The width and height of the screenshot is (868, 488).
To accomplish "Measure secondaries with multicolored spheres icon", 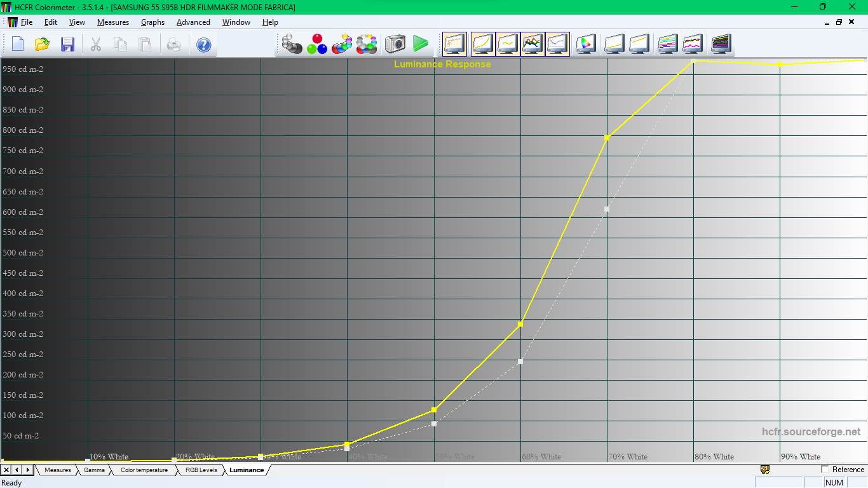I will pyautogui.click(x=342, y=44).
